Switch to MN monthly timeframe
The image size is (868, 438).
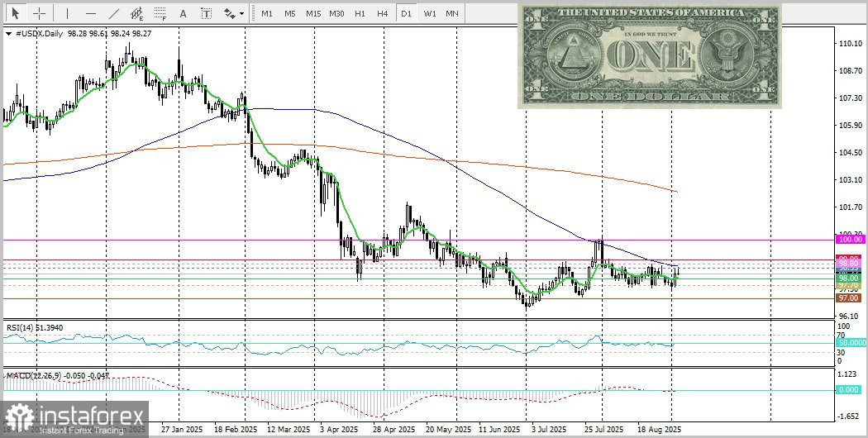451,12
